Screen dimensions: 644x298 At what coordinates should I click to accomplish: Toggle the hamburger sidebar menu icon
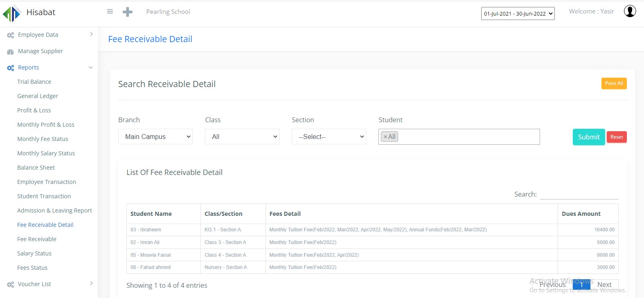pos(110,12)
